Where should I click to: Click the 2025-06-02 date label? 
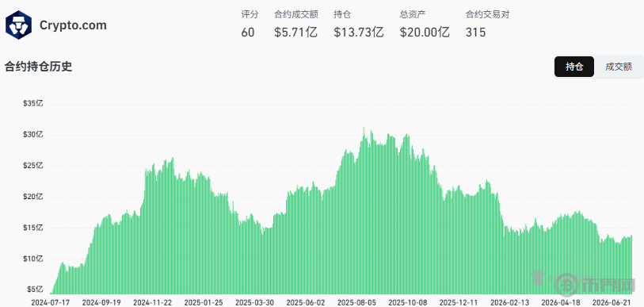[306, 302]
